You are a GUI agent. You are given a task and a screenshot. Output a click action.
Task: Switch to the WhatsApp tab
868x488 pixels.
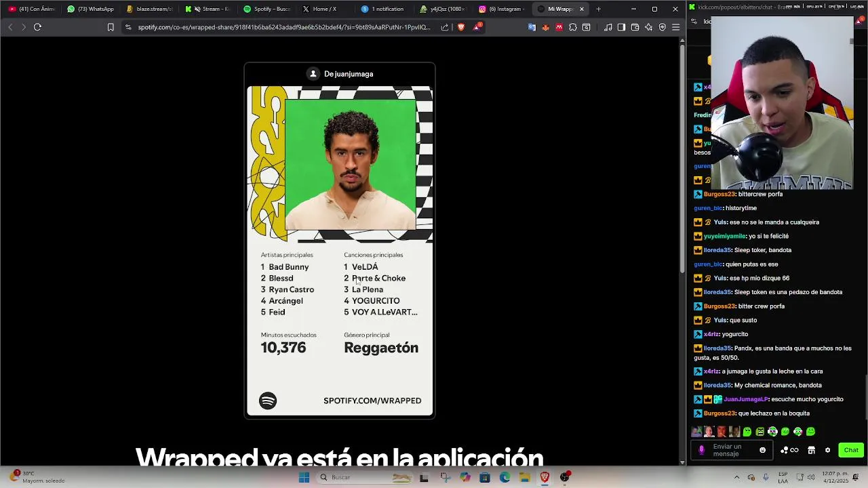pyautogui.click(x=91, y=9)
